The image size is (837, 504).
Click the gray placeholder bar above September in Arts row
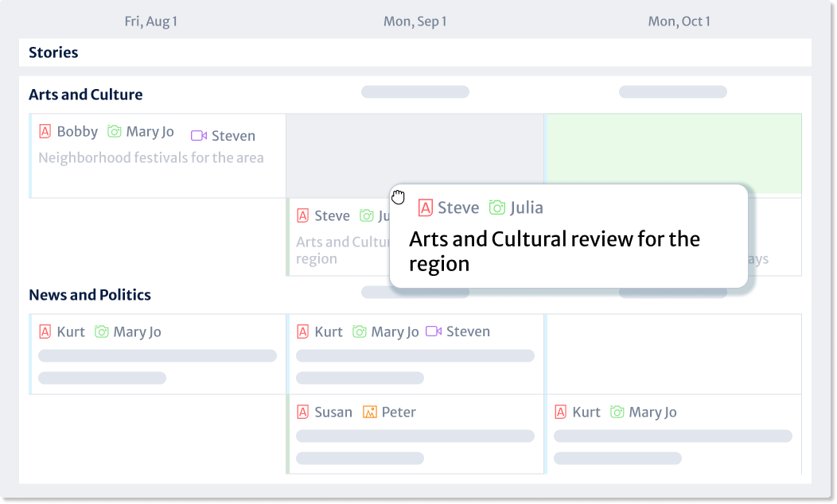(x=415, y=91)
